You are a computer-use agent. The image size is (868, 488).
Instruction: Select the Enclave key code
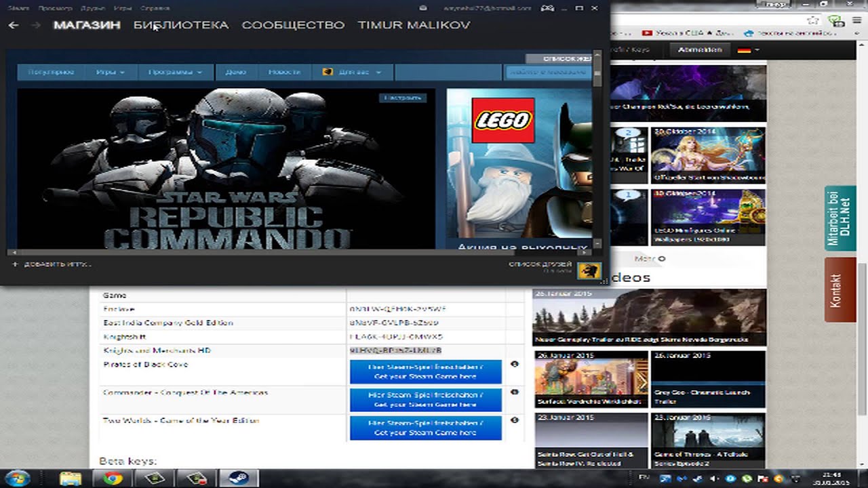[397, 309]
